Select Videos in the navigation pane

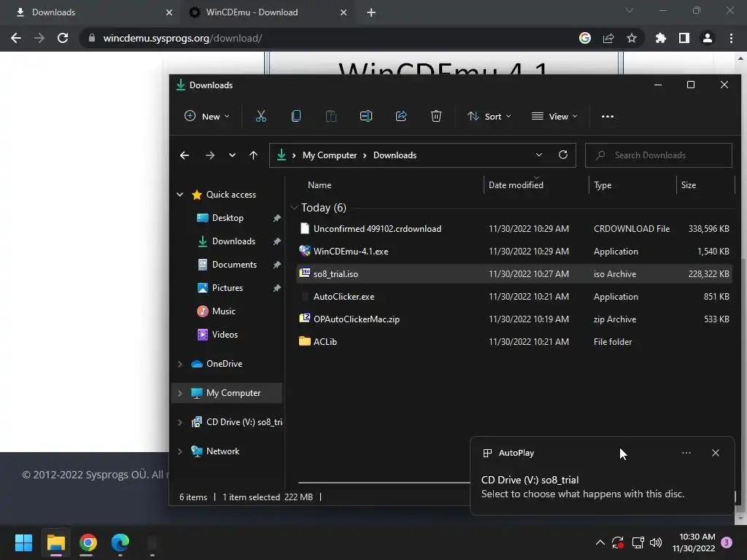tap(225, 334)
